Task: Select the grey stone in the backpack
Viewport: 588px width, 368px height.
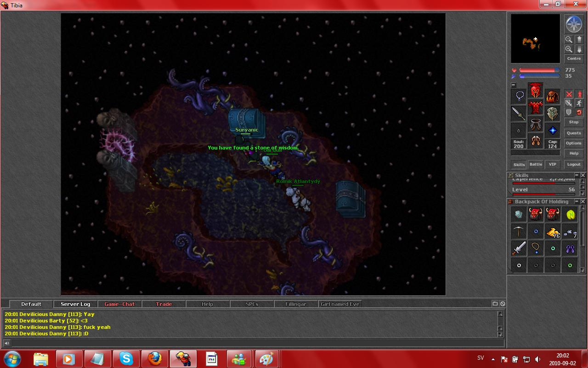Action: [519, 214]
